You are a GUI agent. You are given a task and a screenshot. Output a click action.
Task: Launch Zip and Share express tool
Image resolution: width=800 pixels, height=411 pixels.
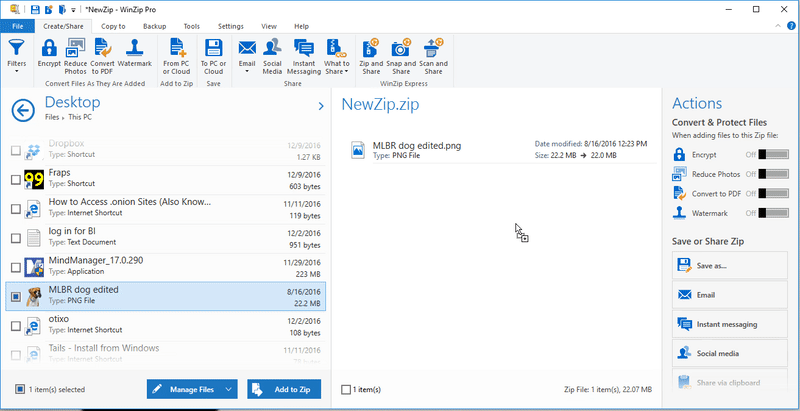(x=371, y=57)
